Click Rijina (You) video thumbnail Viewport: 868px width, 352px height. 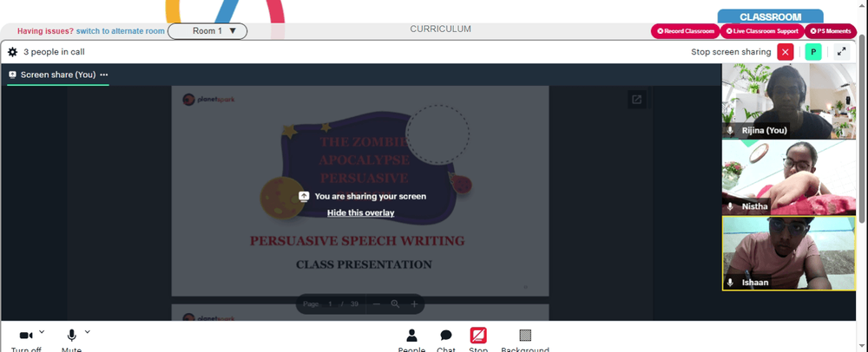(789, 101)
